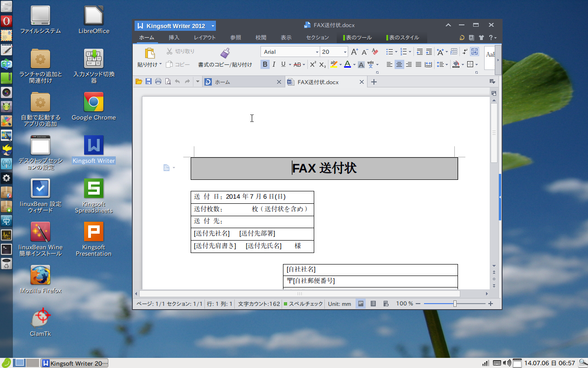The width and height of the screenshot is (588, 368).
Task: Toggle Subscript formatting
Action: point(322,64)
